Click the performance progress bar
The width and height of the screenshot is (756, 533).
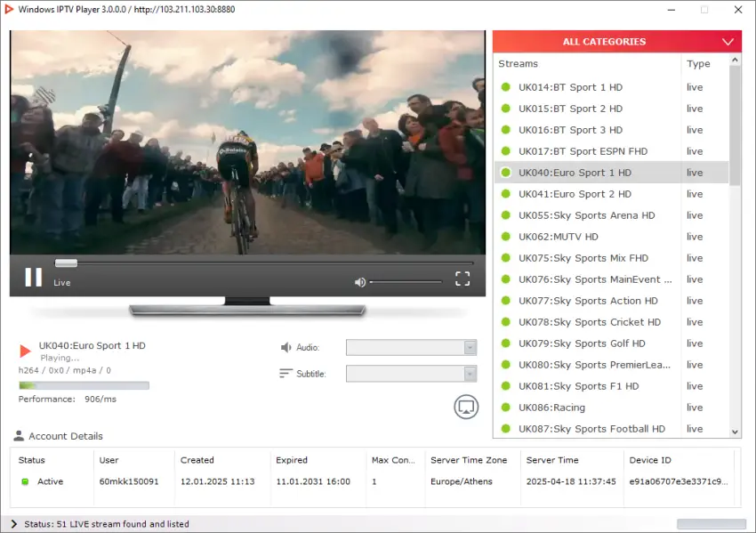(x=84, y=385)
